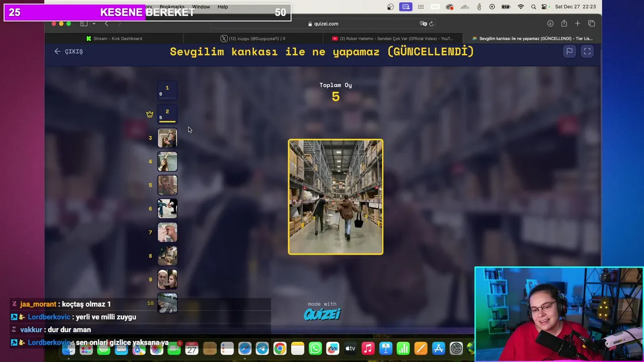Viewport: 644px width, 362px height.
Task: Open a new tab with the plus icon
Action: (x=578, y=24)
